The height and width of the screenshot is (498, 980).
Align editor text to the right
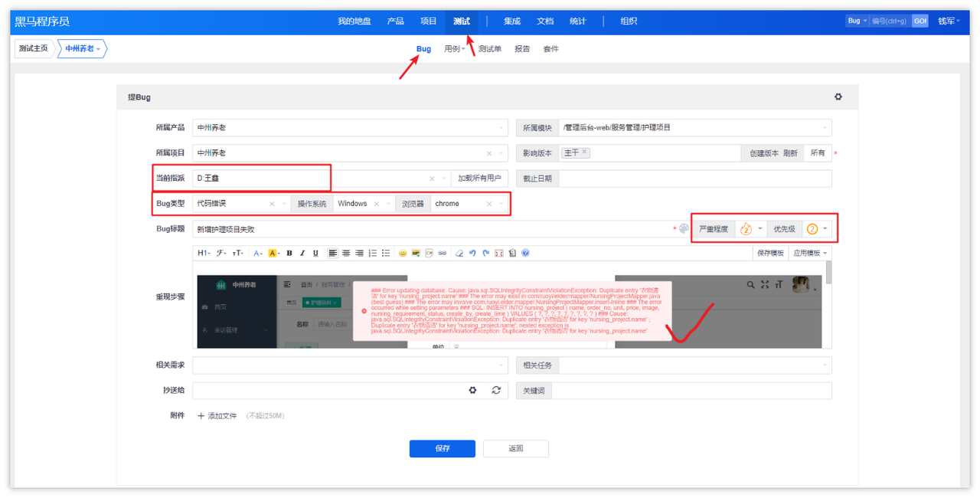tap(359, 253)
